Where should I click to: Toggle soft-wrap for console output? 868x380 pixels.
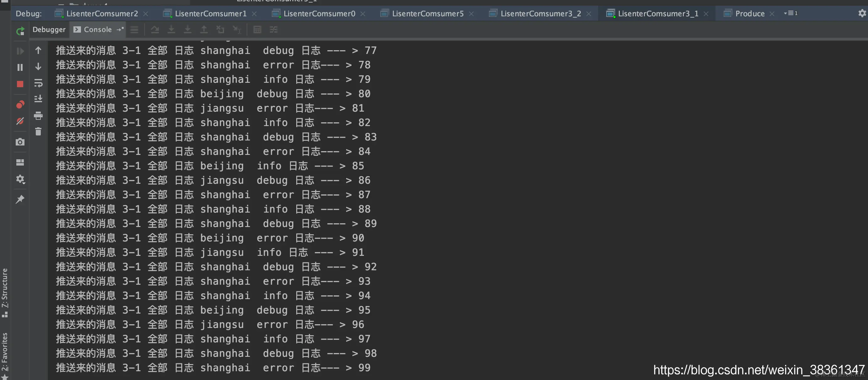point(38,83)
